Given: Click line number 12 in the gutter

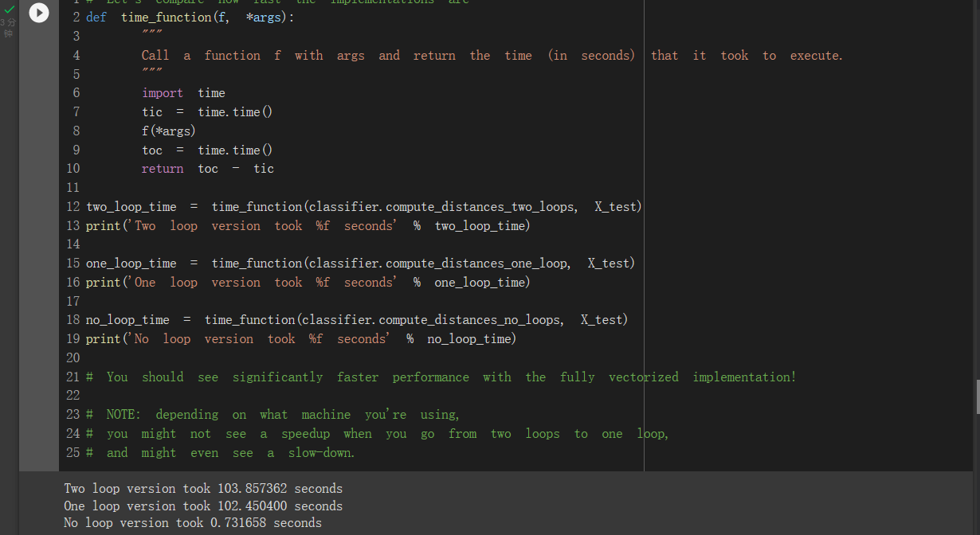Looking at the screenshot, I should [x=73, y=207].
